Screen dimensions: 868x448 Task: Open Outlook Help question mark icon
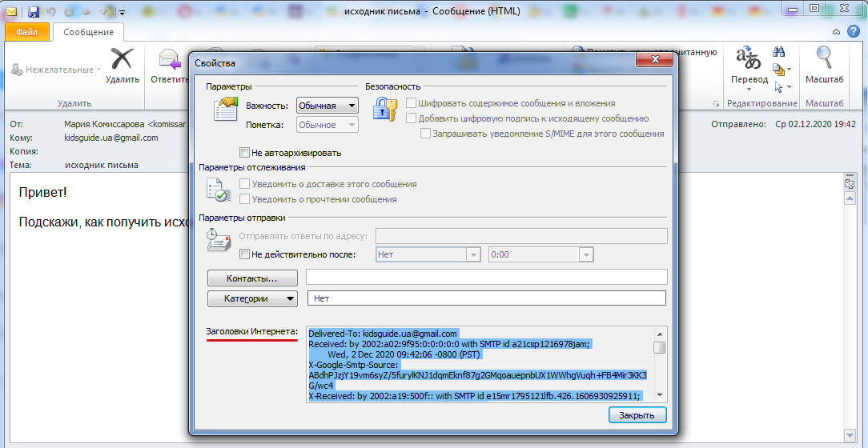tap(854, 31)
